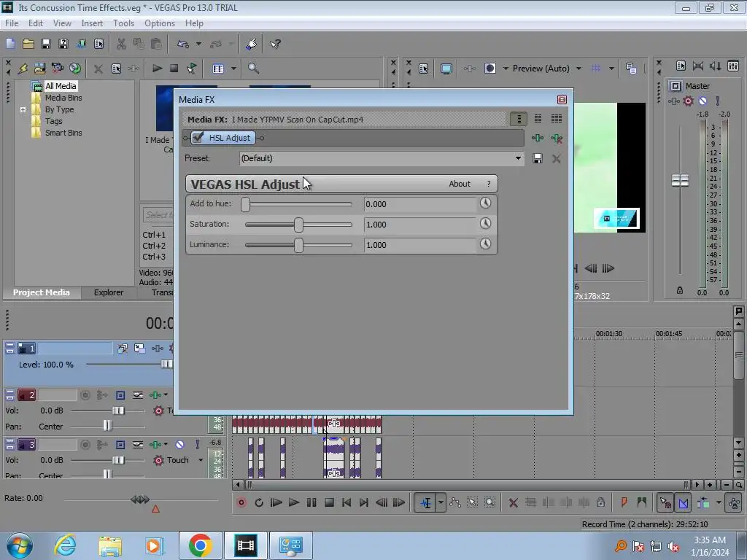
Task: Select the Media Bins folder
Action: pyautogui.click(x=63, y=98)
